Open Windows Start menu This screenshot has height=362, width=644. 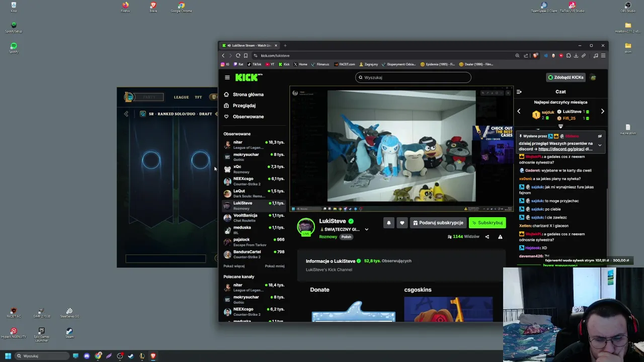pyautogui.click(x=8, y=356)
